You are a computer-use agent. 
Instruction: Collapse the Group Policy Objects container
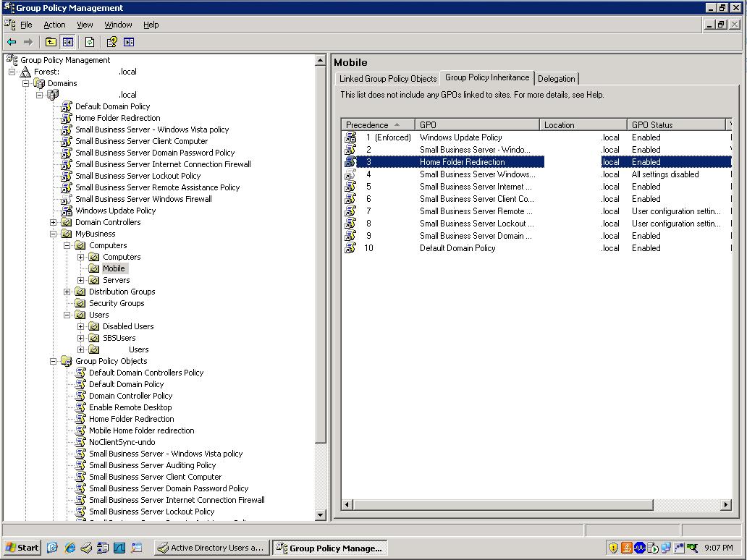(x=54, y=362)
